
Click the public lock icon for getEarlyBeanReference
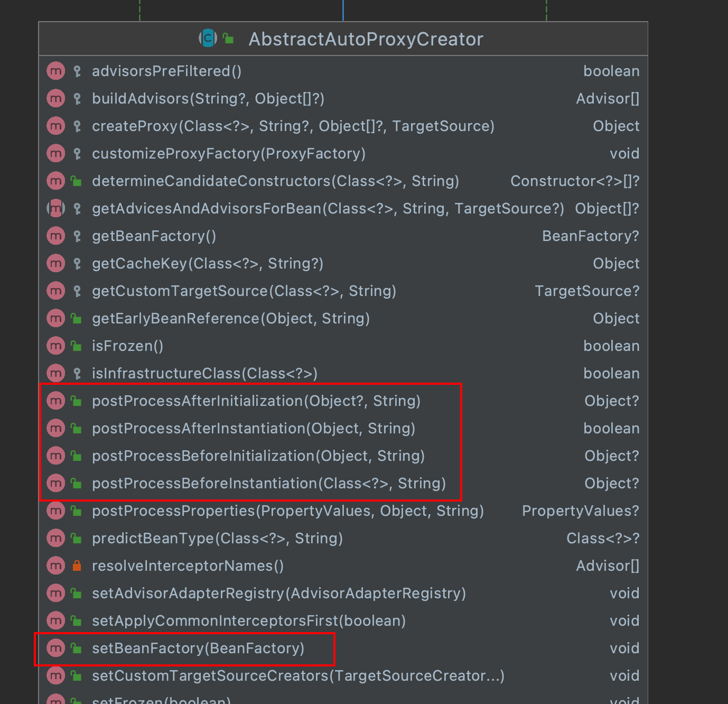(x=77, y=318)
